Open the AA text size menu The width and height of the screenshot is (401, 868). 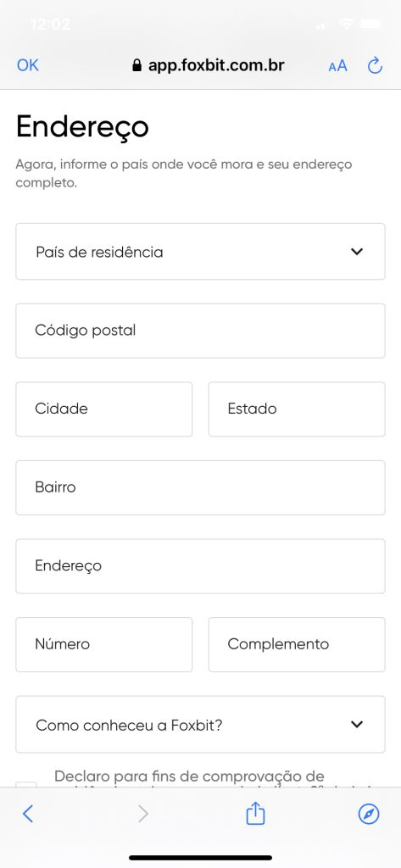click(x=338, y=66)
